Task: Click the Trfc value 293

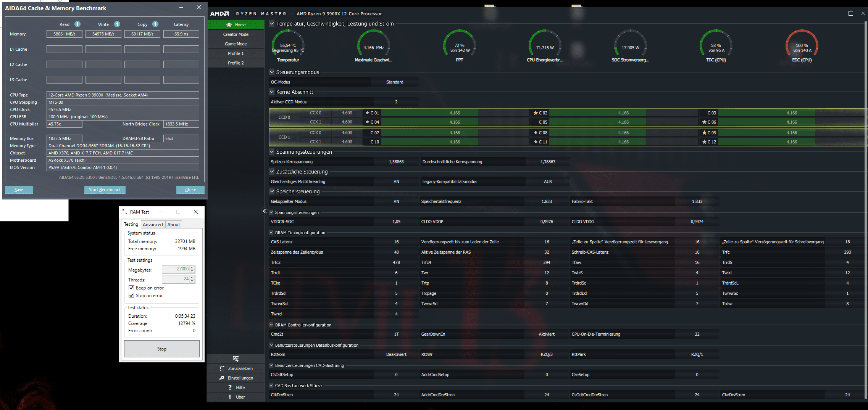Action: point(847,252)
